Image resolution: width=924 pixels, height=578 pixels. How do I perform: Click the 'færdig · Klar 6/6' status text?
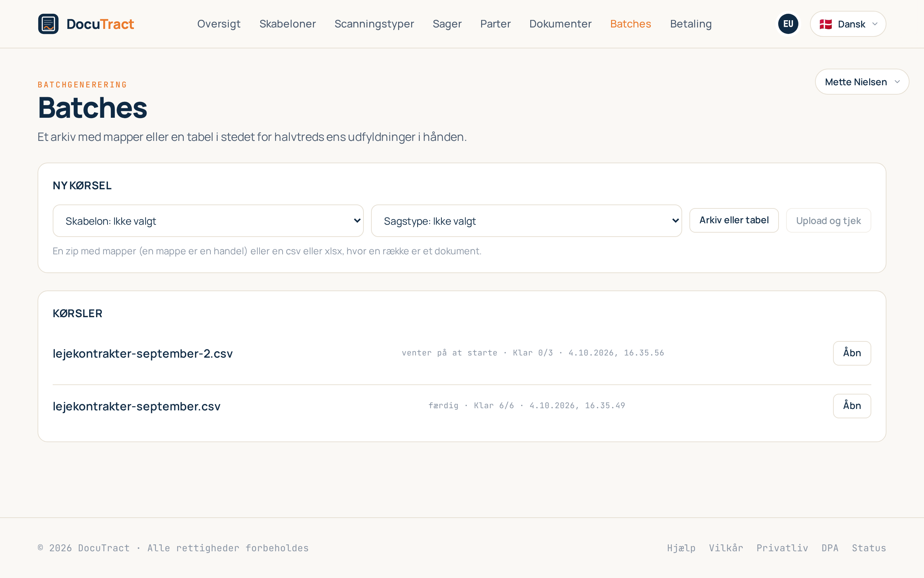point(471,406)
